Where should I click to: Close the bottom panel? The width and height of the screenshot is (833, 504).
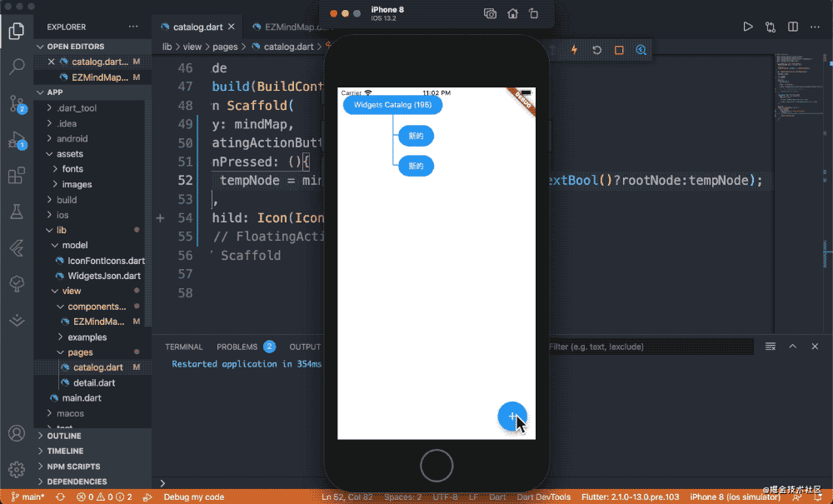coord(815,347)
